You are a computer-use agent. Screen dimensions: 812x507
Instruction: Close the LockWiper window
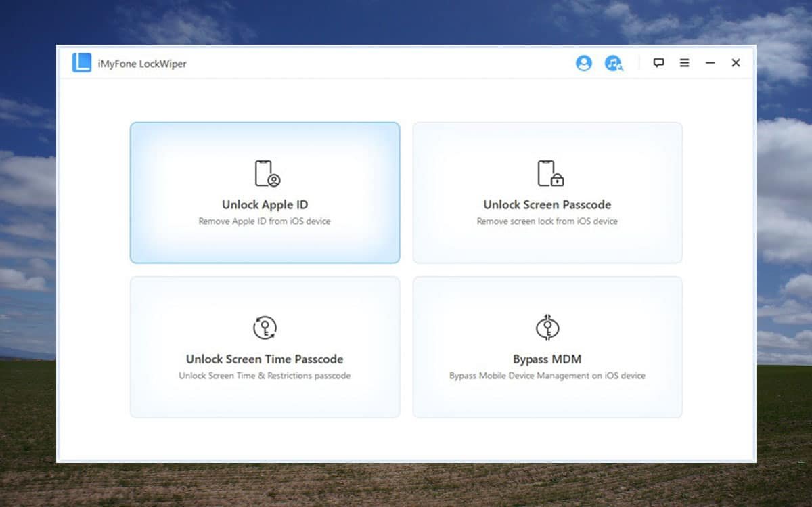(736, 63)
